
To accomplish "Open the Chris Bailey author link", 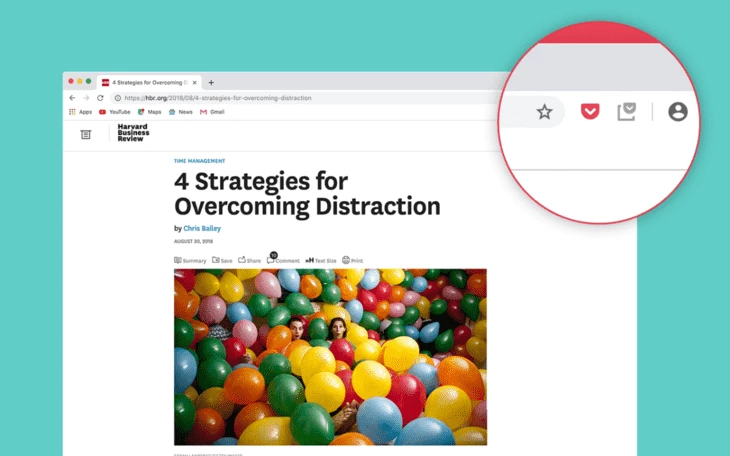I will tap(202, 228).
